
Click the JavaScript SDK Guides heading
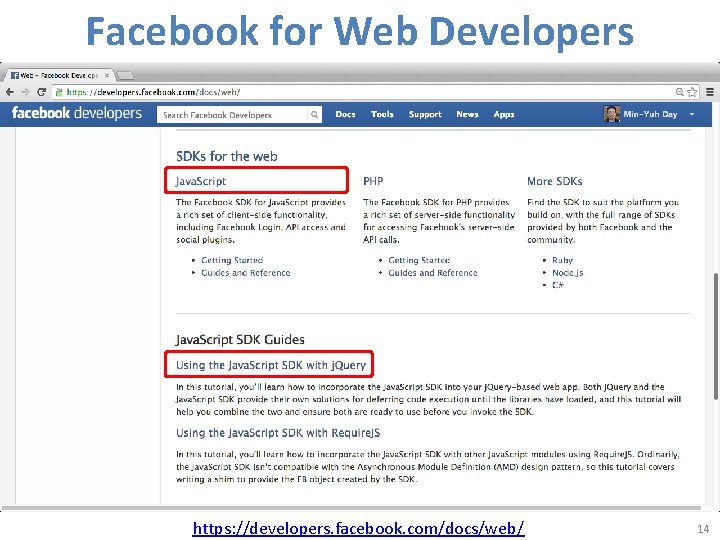click(x=240, y=340)
